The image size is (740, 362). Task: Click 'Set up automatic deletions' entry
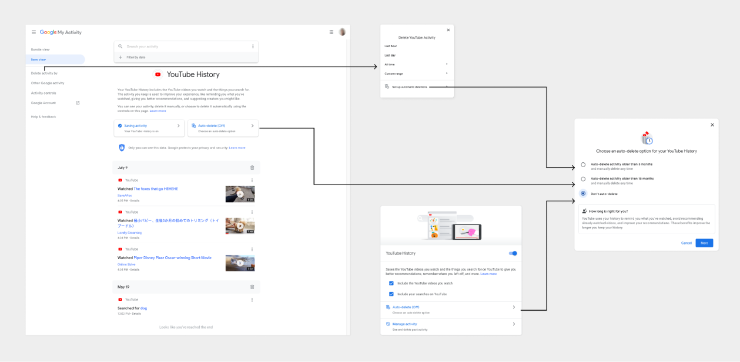[x=409, y=86]
